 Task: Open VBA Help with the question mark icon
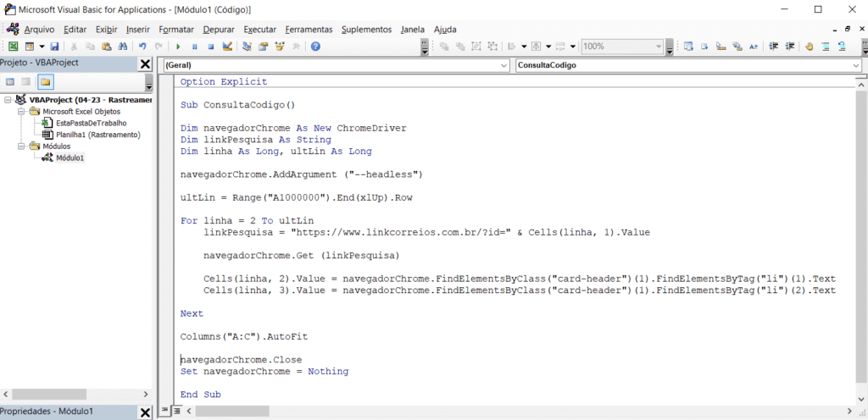point(315,47)
